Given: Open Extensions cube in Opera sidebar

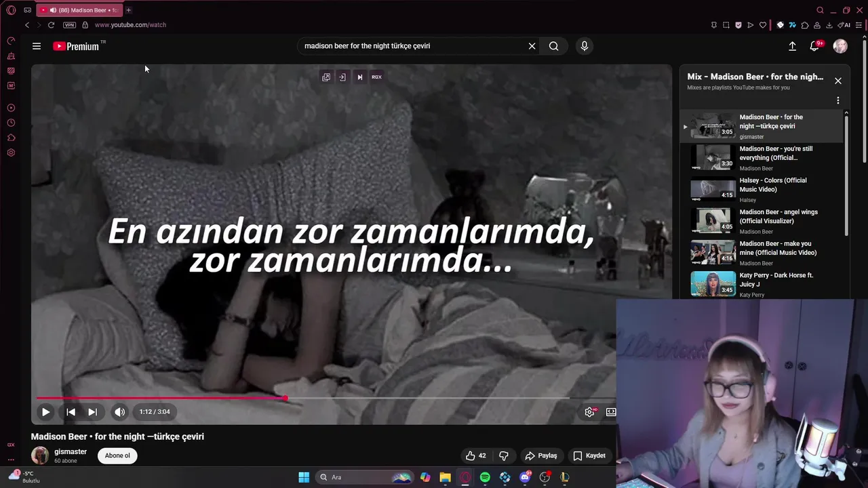Looking at the screenshot, I should click(x=11, y=138).
